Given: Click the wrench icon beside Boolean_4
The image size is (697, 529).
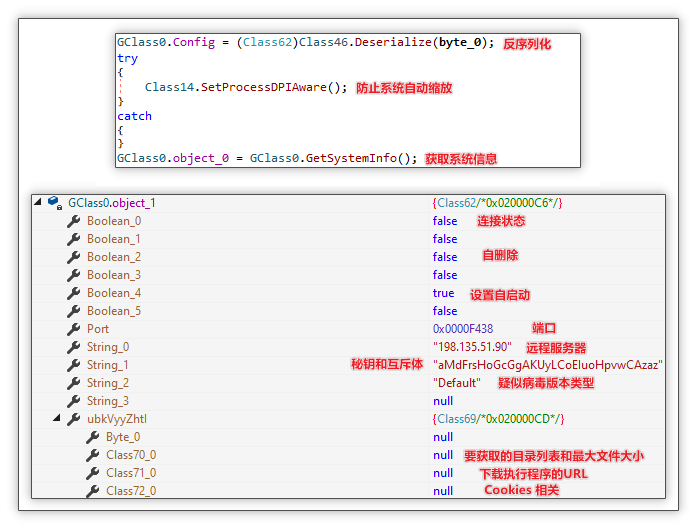Looking at the screenshot, I should [74, 293].
